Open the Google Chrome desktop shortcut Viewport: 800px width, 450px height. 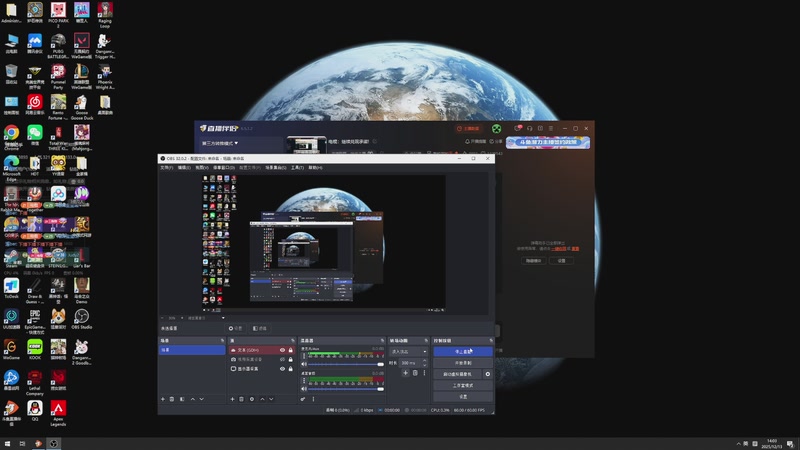(x=11, y=136)
